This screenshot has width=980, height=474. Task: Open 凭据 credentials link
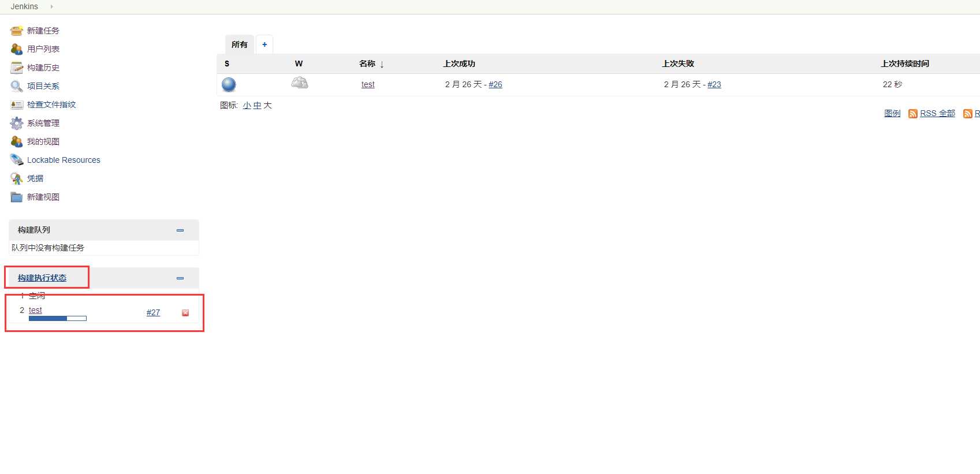(35, 178)
